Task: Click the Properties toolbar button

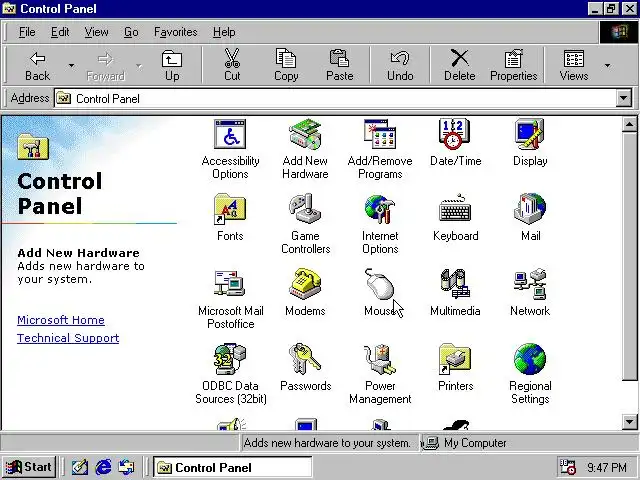Action: [x=513, y=65]
